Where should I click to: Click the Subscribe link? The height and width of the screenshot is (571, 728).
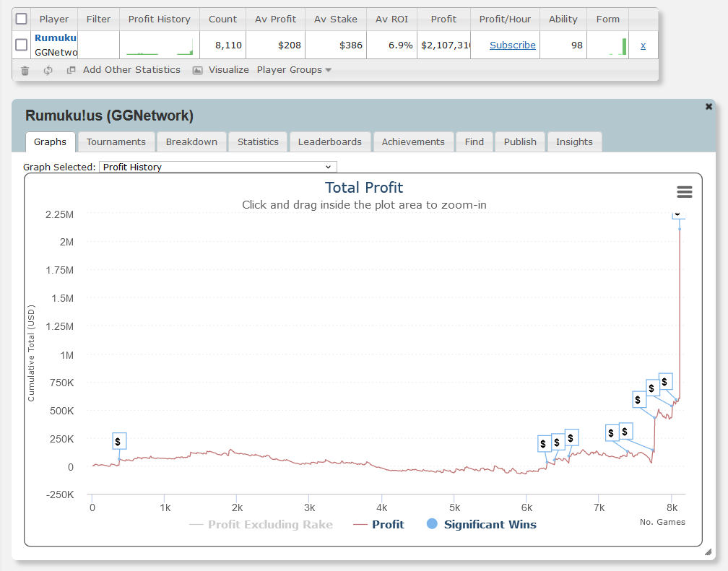[512, 45]
